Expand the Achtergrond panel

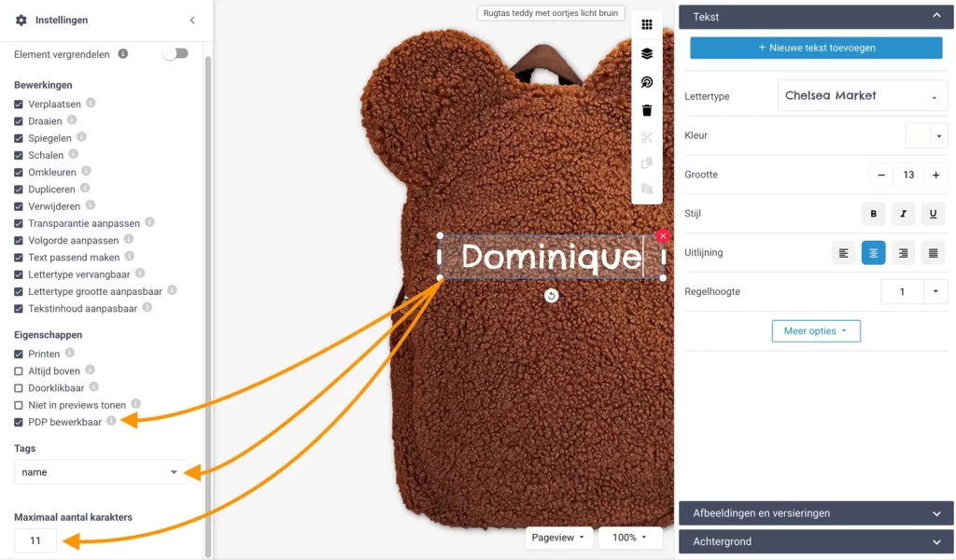pyautogui.click(x=815, y=541)
